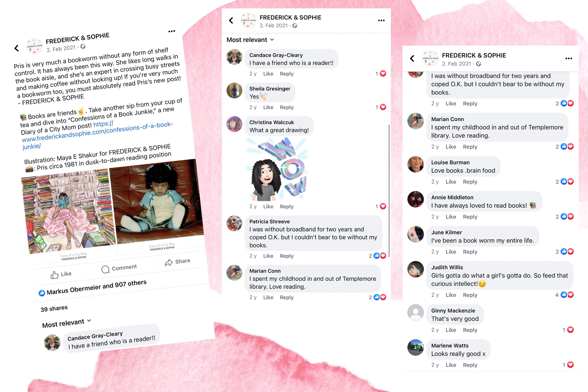
Task: Tap the Share arrow icon under the post
Action: tap(169, 263)
